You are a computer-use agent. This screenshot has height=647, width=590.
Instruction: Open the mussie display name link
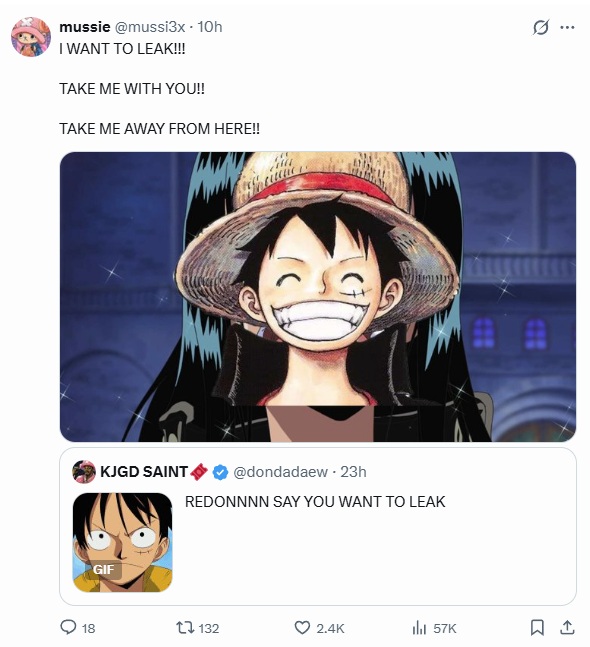(x=85, y=27)
